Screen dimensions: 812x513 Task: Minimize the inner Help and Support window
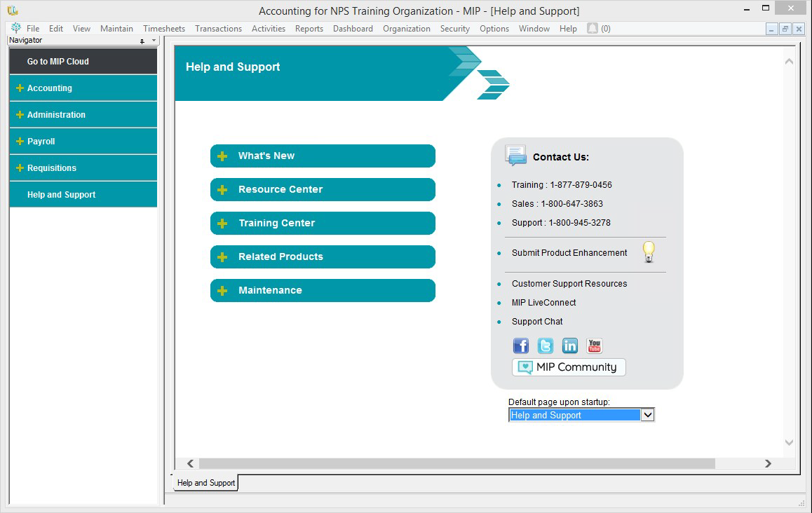tap(771, 29)
